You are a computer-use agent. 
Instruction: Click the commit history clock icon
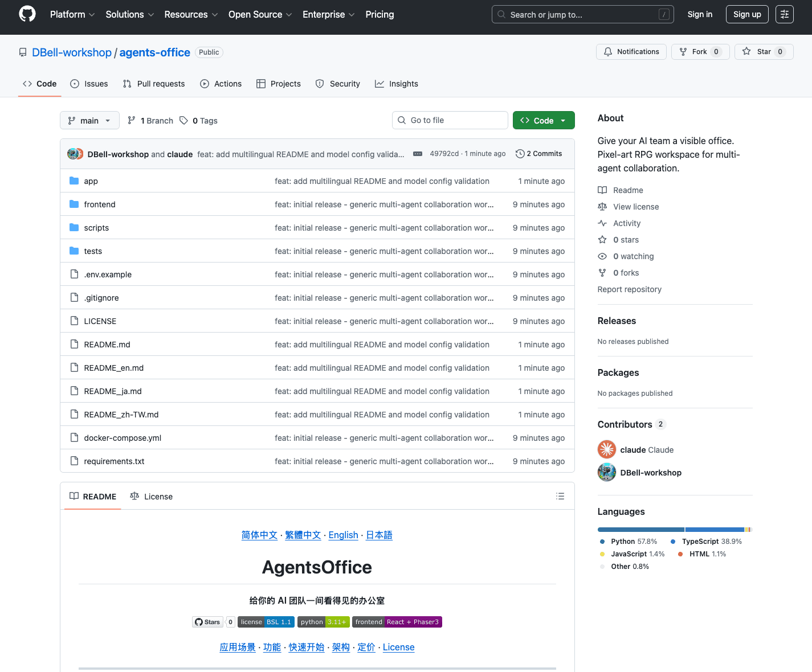(520, 153)
